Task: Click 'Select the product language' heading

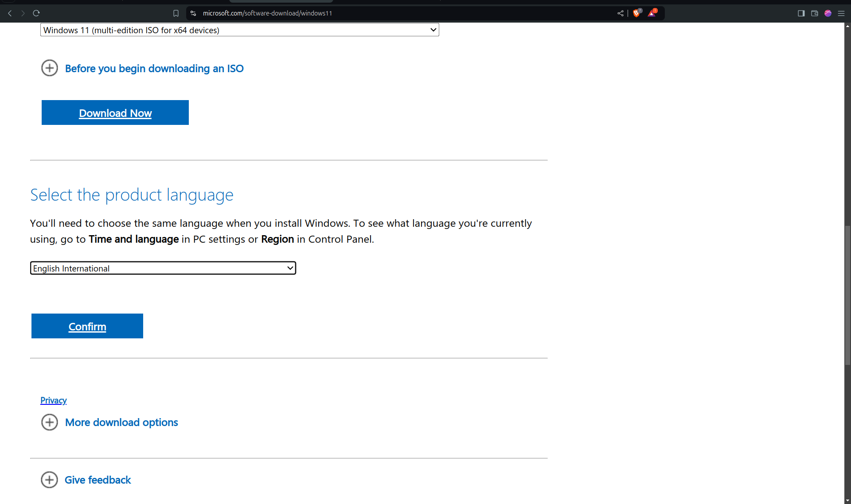Action: pos(132,195)
